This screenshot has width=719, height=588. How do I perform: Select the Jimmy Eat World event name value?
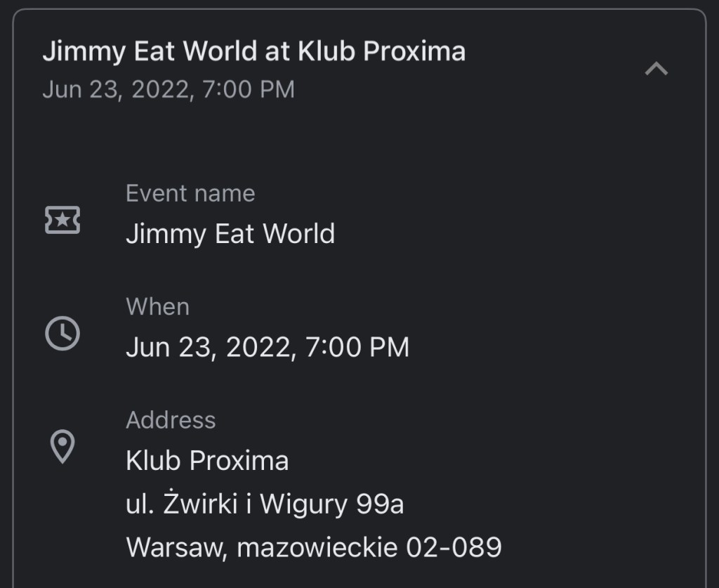coord(230,234)
